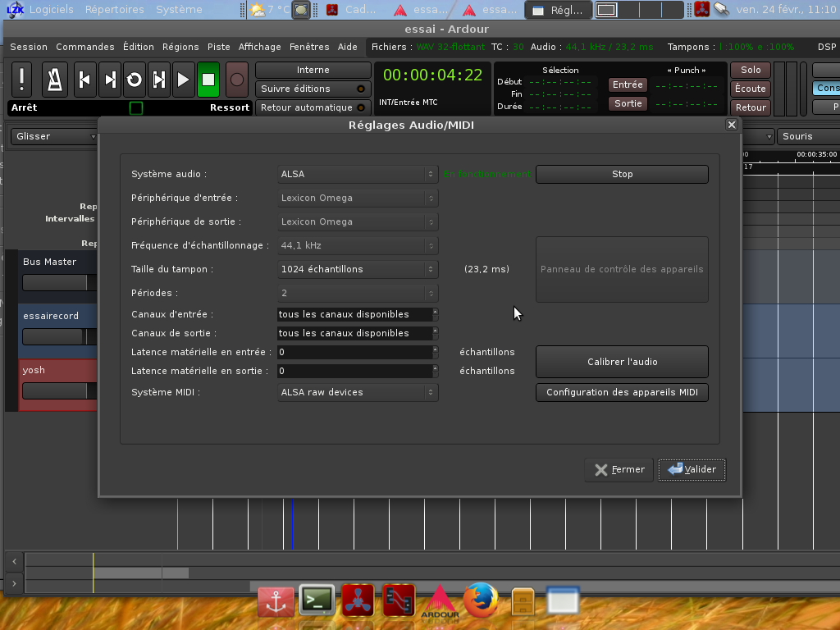Toggle the metronome click icon

(55, 80)
